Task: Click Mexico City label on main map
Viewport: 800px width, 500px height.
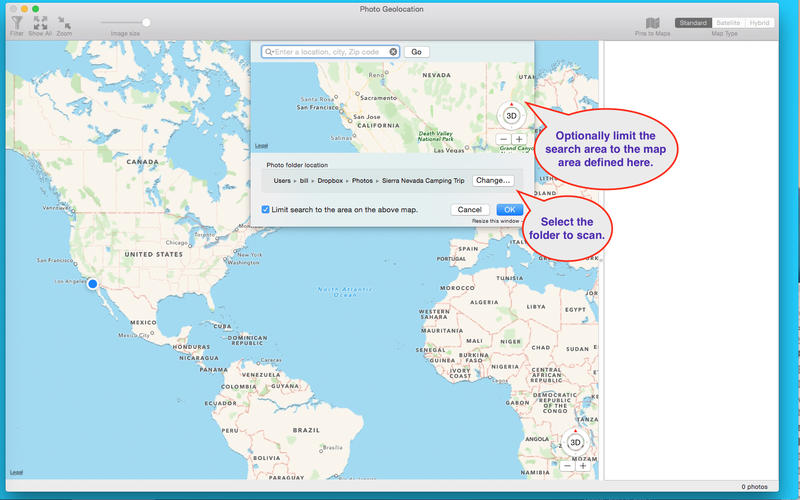Action: coord(134,335)
